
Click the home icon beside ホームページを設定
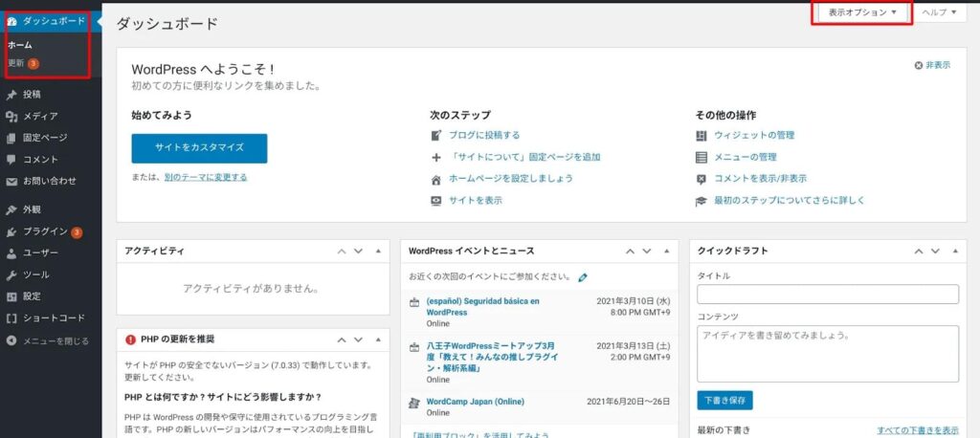(x=436, y=179)
